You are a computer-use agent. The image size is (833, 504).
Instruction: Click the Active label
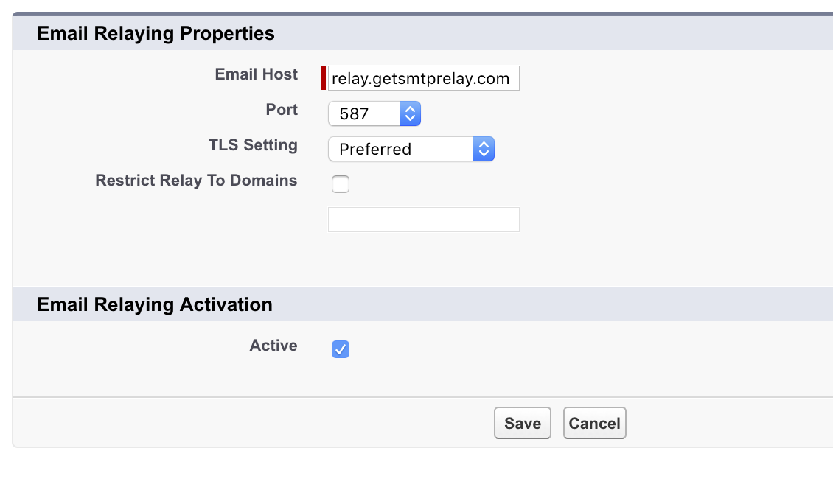[x=273, y=345]
